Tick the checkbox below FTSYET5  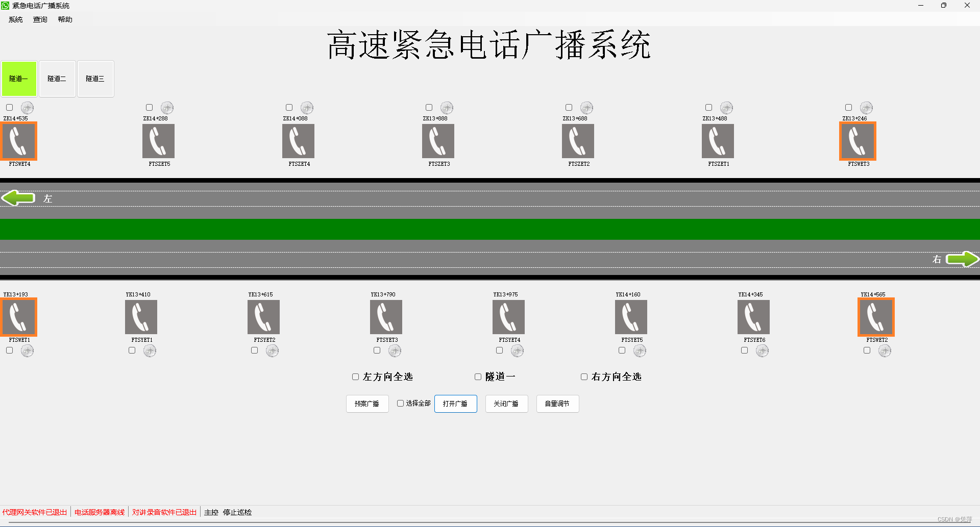tap(622, 350)
